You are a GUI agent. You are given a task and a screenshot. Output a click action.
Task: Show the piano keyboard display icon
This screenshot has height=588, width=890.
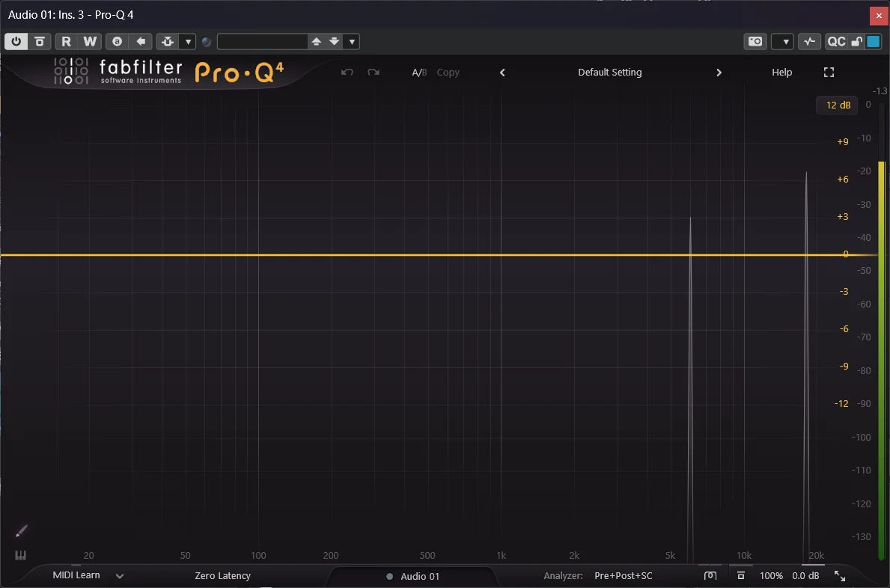[x=20, y=555]
